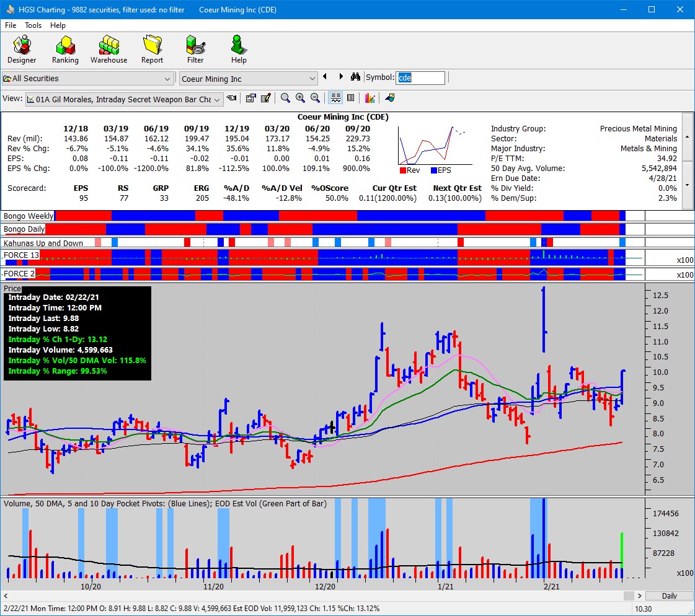Open the Report tool
Viewport: 695px width, 616px height.
tap(152, 50)
